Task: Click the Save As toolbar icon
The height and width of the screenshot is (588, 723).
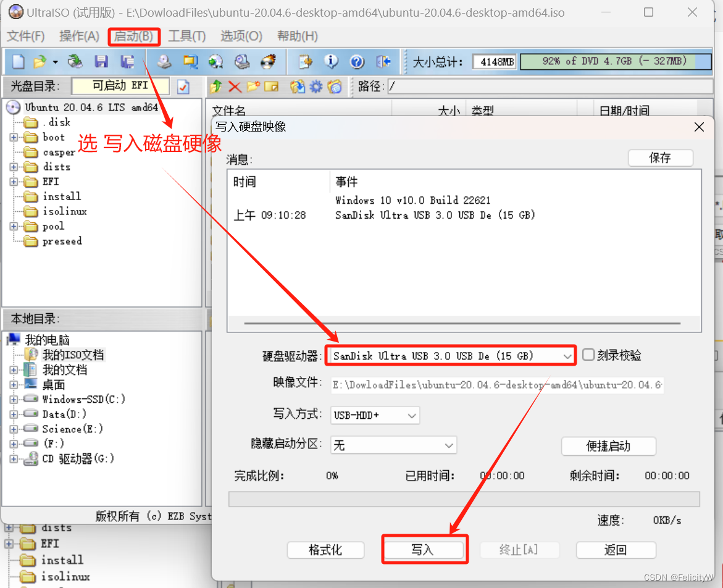Action: tap(127, 61)
